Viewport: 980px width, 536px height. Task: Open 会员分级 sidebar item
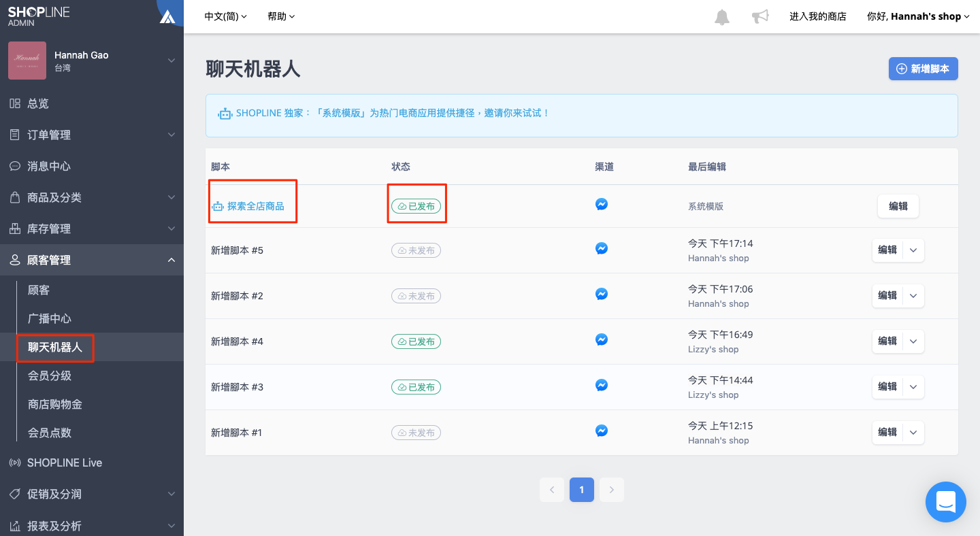50,375
